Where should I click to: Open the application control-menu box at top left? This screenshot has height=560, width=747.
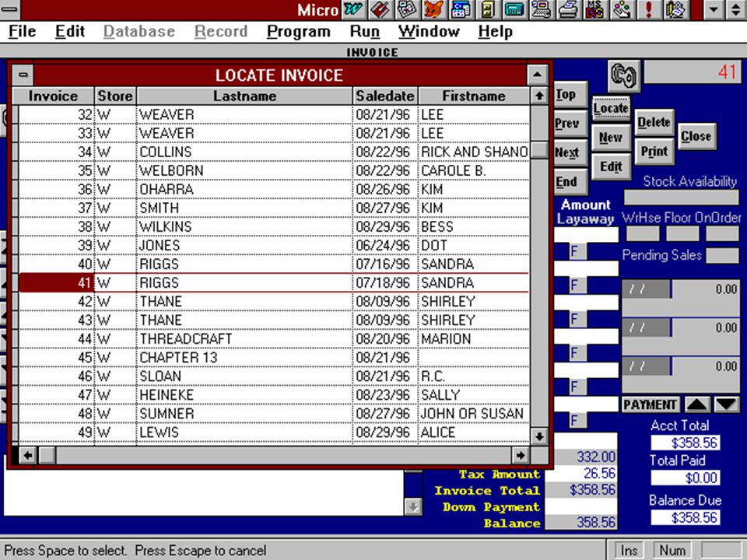coord(9,9)
